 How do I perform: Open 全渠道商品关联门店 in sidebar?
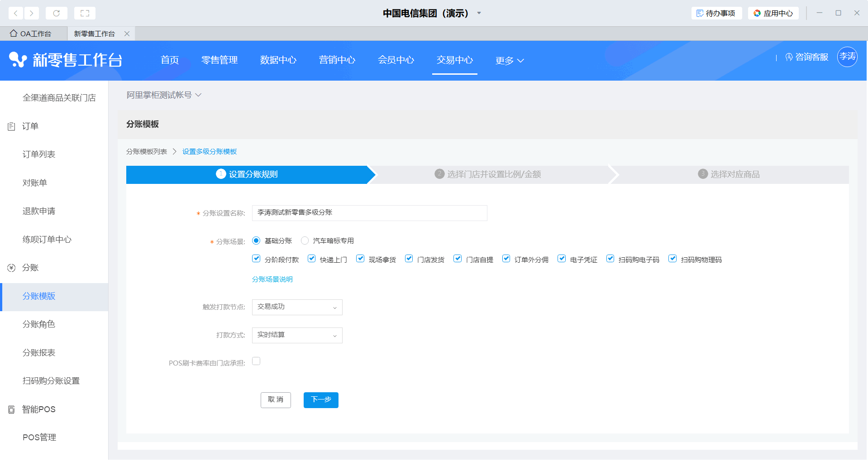click(59, 98)
